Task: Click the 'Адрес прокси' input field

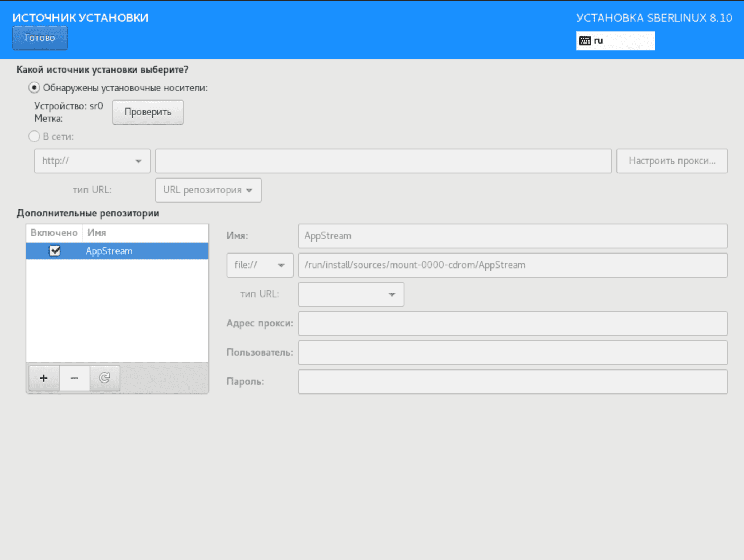Action: coord(513,323)
